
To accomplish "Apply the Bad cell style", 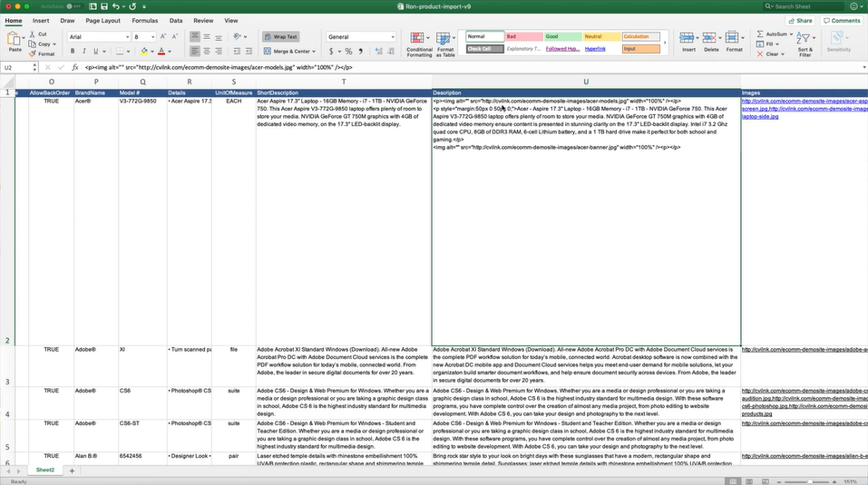I will coord(523,36).
